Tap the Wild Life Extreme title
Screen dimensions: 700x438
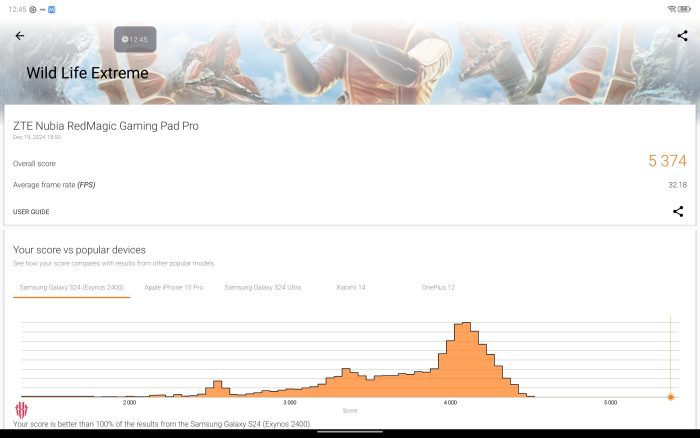click(x=87, y=73)
